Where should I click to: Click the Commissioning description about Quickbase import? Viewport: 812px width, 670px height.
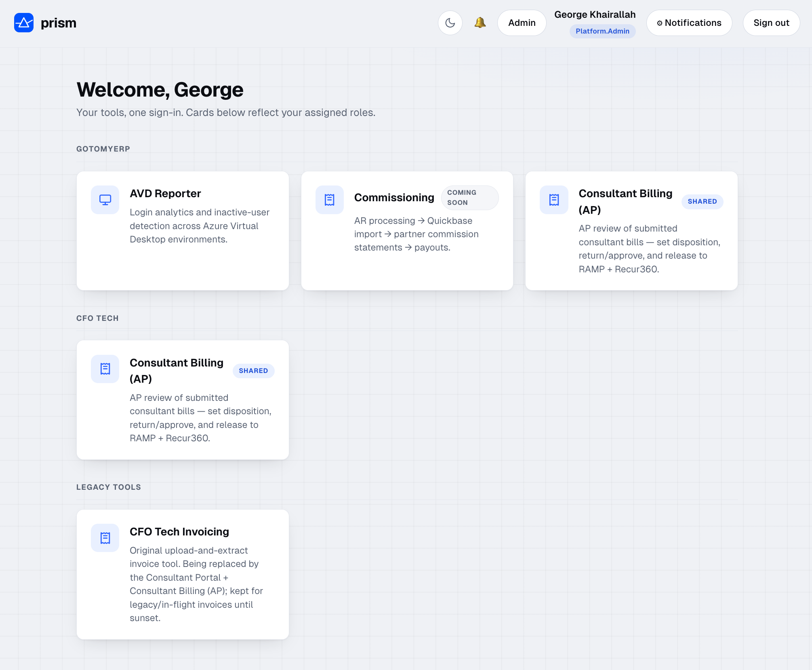(x=416, y=234)
